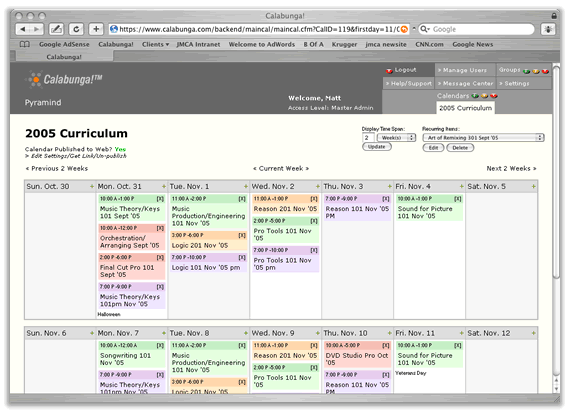Add event on Mon. Oct. 31 plus icon
This screenshot has width=570, height=413.
click(x=164, y=187)
